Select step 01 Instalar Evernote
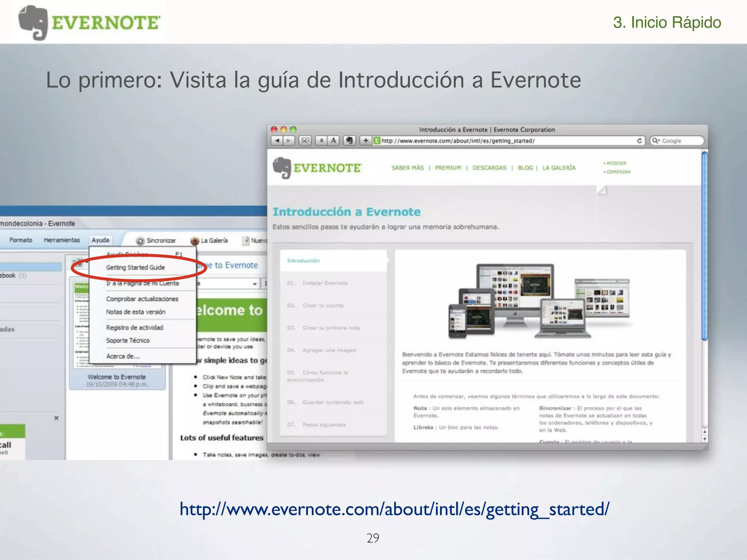 click(x=333, y=283)
